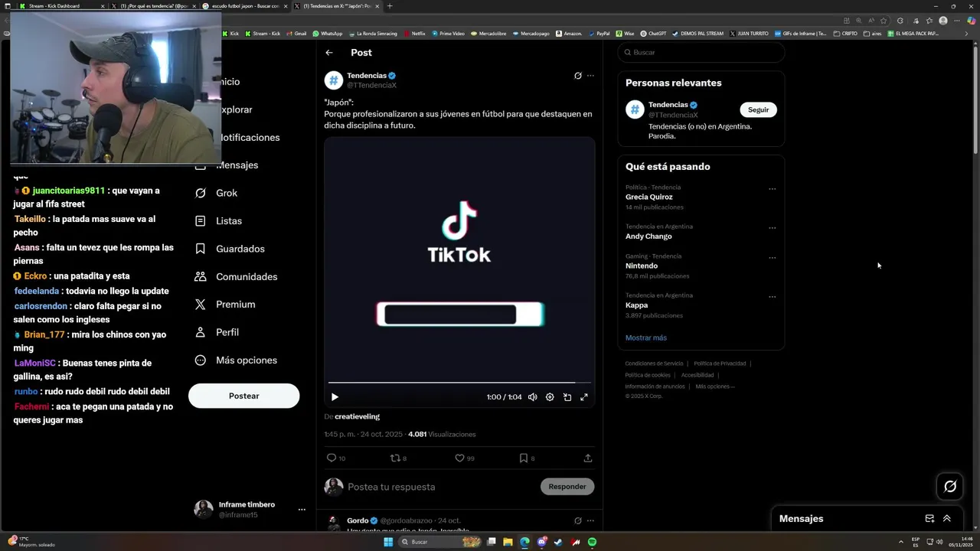This screenshot has width=980, height=551.
Task: Click the X search box Buscar
Action: tap(701, 52)
